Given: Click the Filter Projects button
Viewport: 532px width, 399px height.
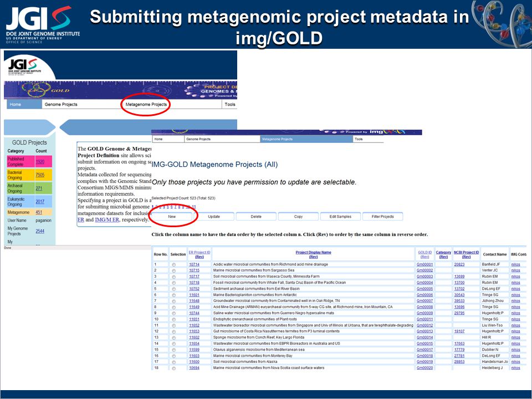Looking at the screenshot, I should coord(383,217).
